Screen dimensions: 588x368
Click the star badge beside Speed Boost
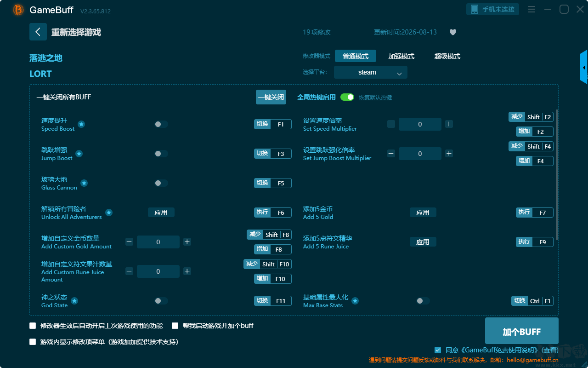[81, 124]
